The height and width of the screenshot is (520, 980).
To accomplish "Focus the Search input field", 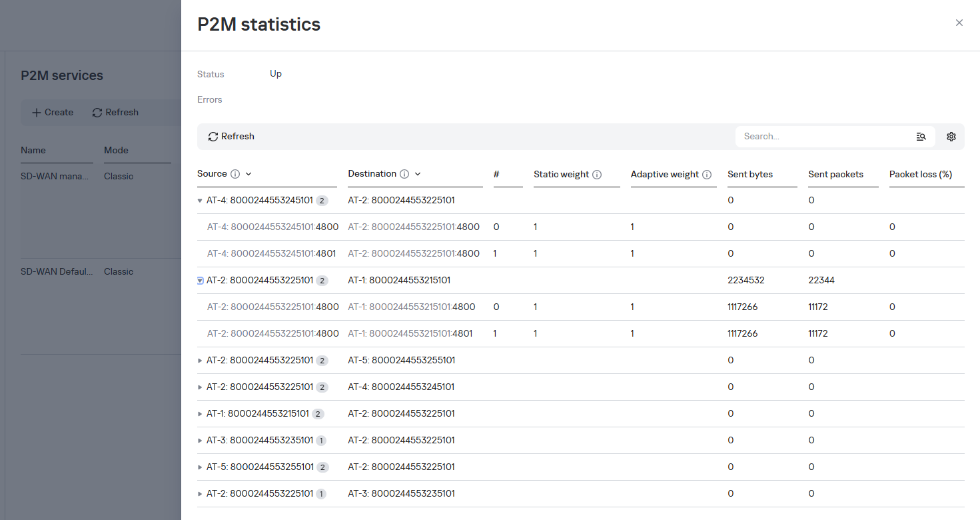I will click(826, 137).
